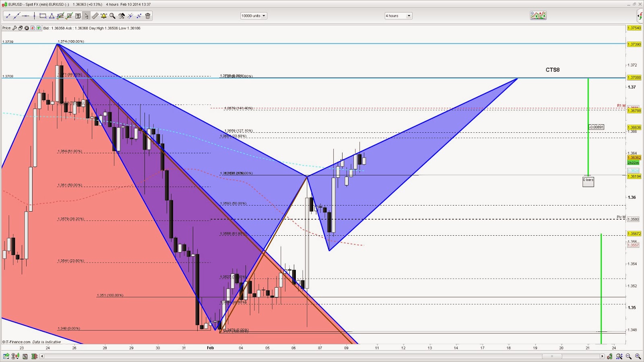Click the right arrow of horizontal scrollbar
This screenshot has height=362, width=644.
tap(602, 356)
